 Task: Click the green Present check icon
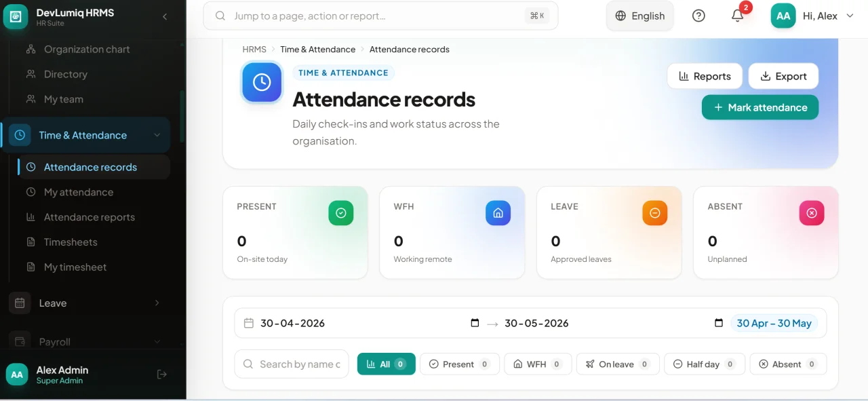point(341,213)
